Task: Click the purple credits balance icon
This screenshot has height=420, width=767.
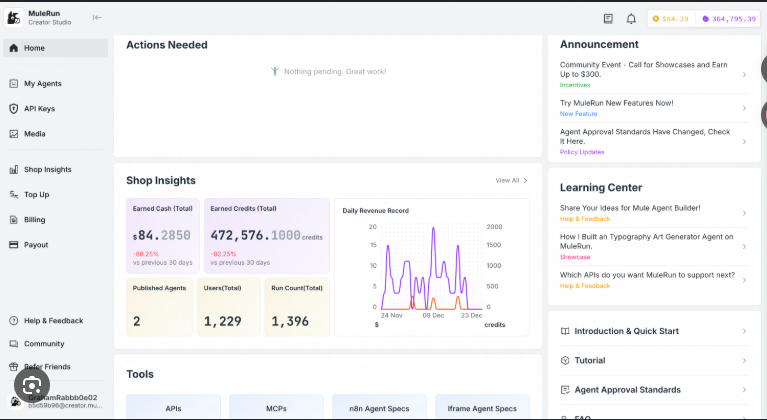Action: click(705, 19)
